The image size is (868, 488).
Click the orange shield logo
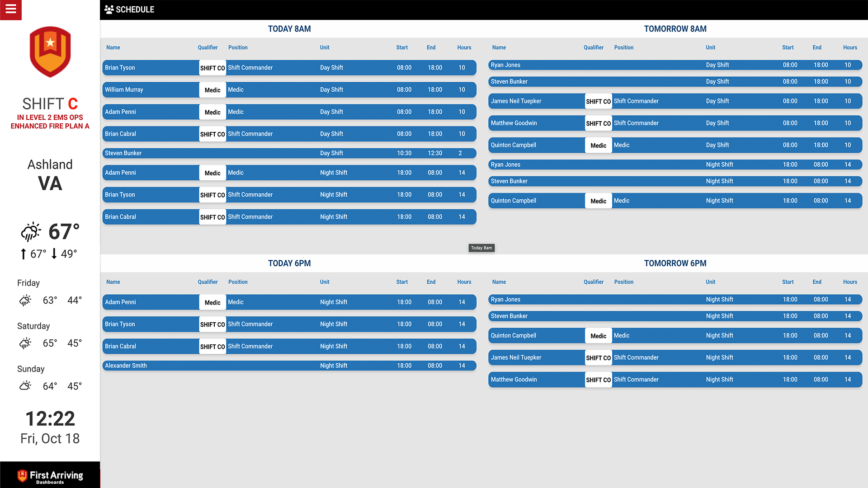tap(50, 52)
